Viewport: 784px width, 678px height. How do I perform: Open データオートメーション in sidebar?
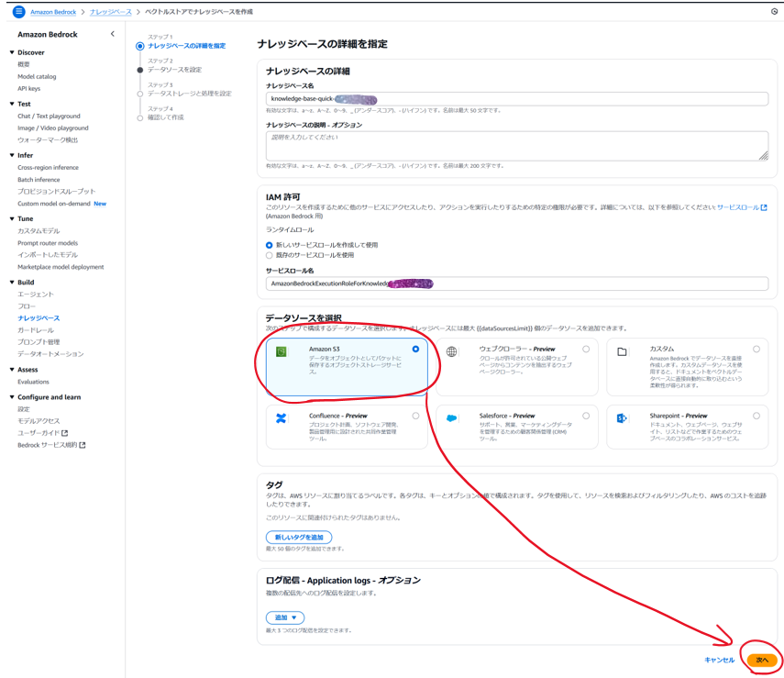[x=51, y=354]
